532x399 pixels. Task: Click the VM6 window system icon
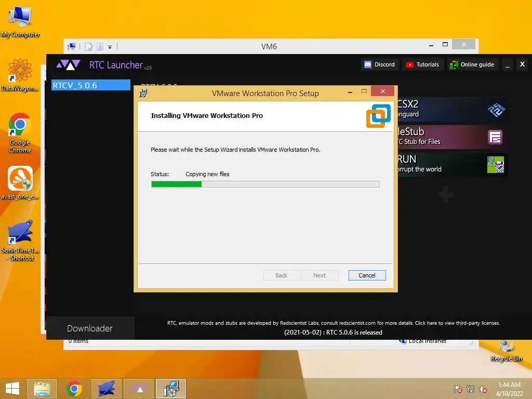pyautogui.click(x=72, y=46)
